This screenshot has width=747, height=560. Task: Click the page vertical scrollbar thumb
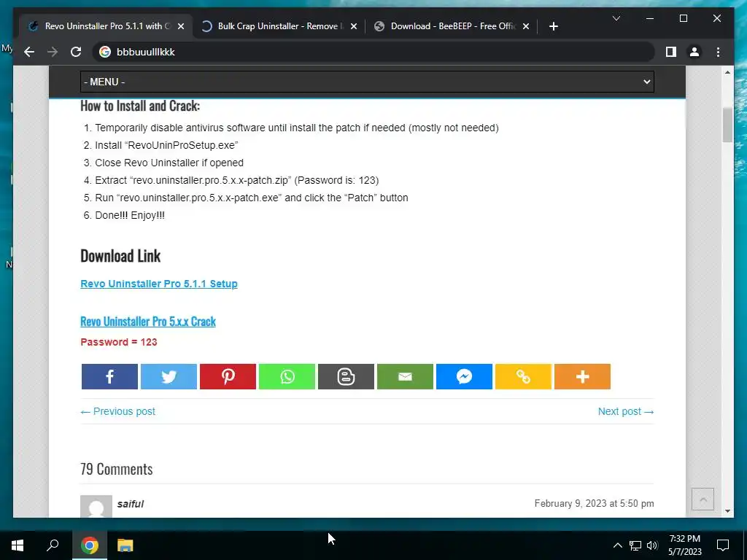pyautogui.click(x=727, y=125)
